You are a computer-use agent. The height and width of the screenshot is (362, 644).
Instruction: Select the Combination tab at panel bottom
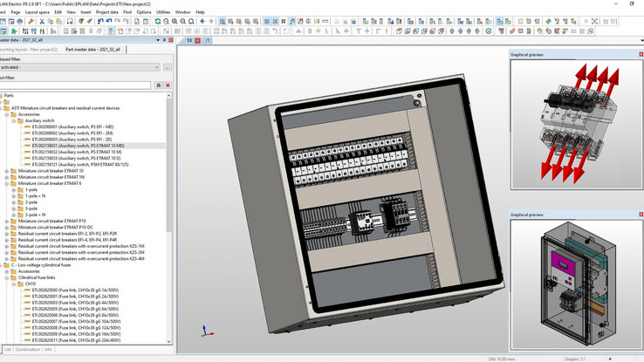click(28, 349)
